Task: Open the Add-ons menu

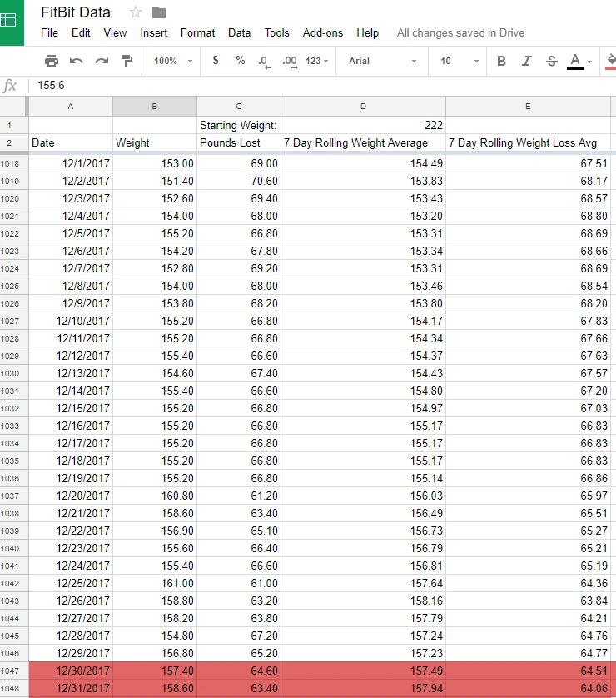Action: [x=323, y=33]
